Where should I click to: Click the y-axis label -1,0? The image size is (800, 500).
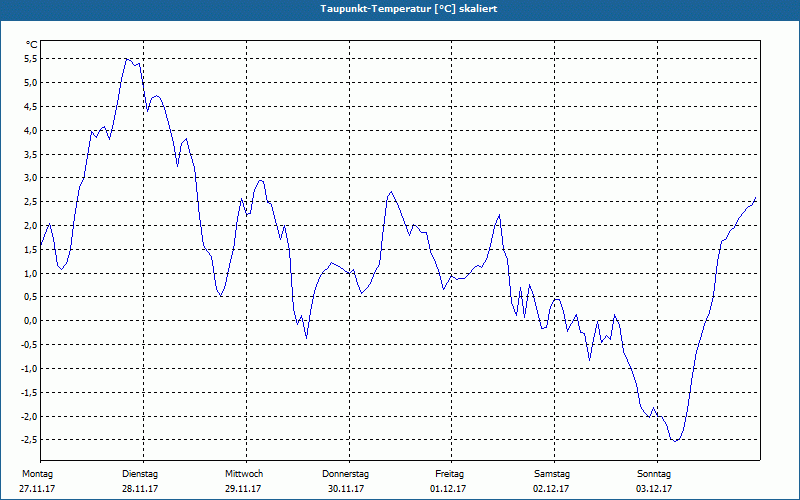(29, 368)
